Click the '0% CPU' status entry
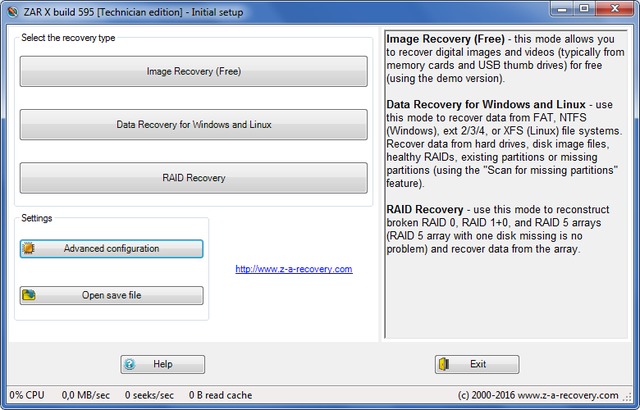The image size is (640, 410). (x=27, y=395)
